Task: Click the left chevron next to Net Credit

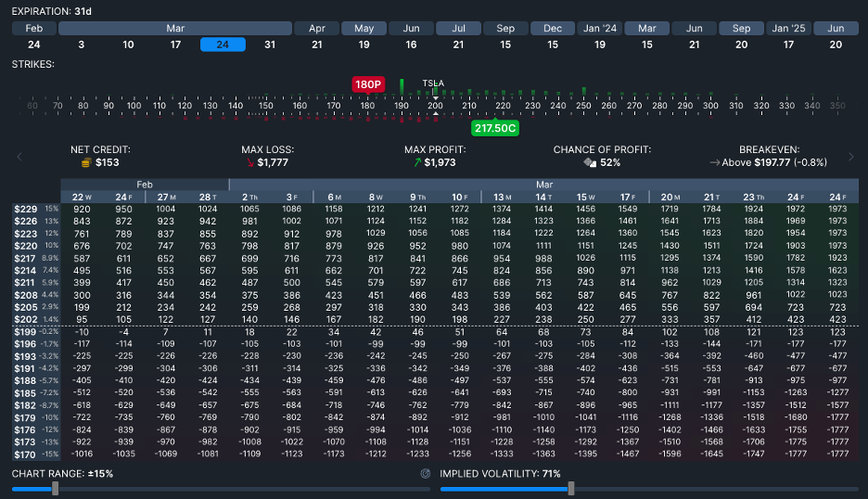Action: pos(19,157)
